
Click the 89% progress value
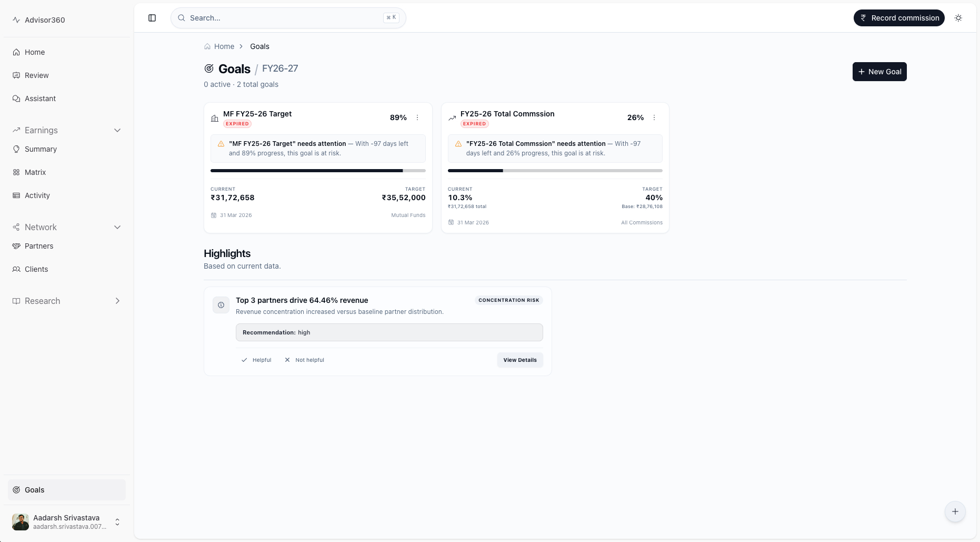click(x=398, y=117)
